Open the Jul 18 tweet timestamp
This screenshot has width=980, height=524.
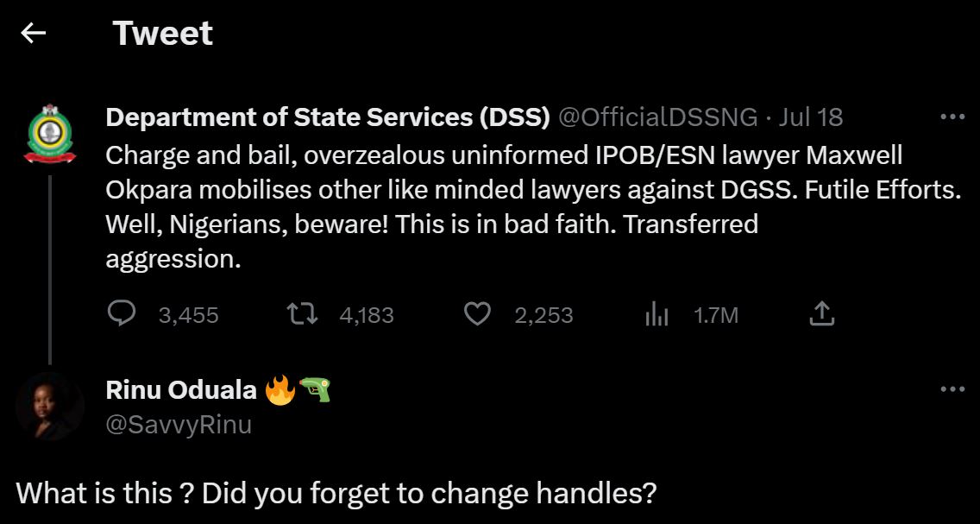coord(811,117)
